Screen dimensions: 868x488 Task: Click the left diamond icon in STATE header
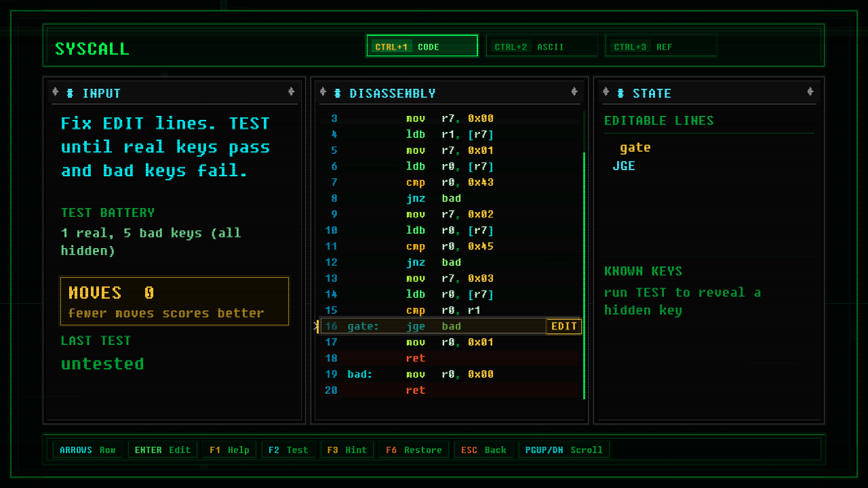click(x=606, y=92)
